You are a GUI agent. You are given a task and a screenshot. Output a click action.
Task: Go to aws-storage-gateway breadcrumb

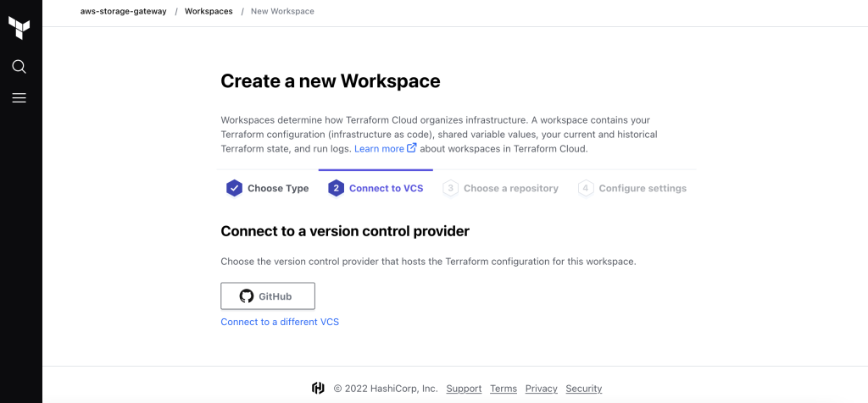tap(123, 11)
